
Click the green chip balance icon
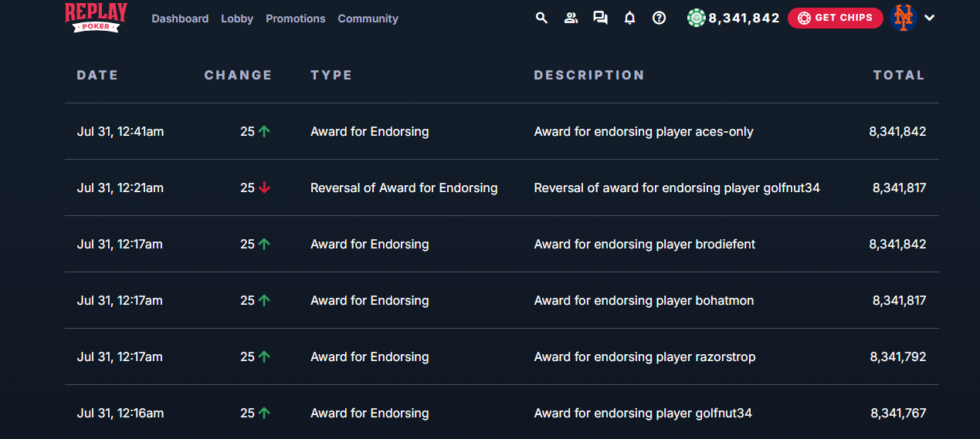697,18
